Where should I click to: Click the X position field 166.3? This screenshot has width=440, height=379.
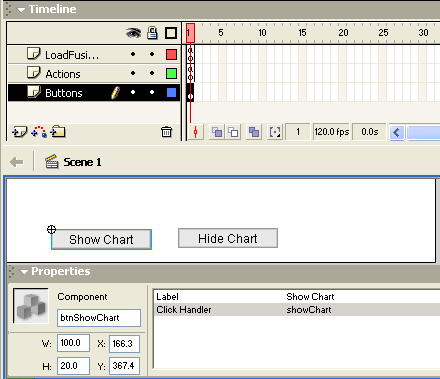coord(124,344)
